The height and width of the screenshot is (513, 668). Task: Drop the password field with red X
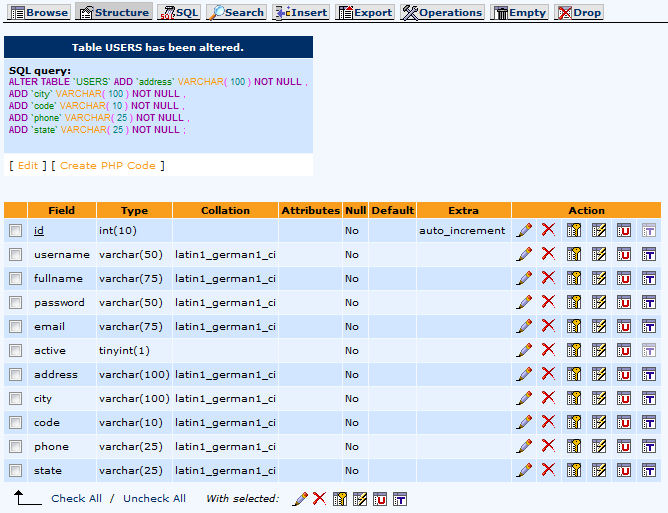pyautogui.click(x=548, y=303)
